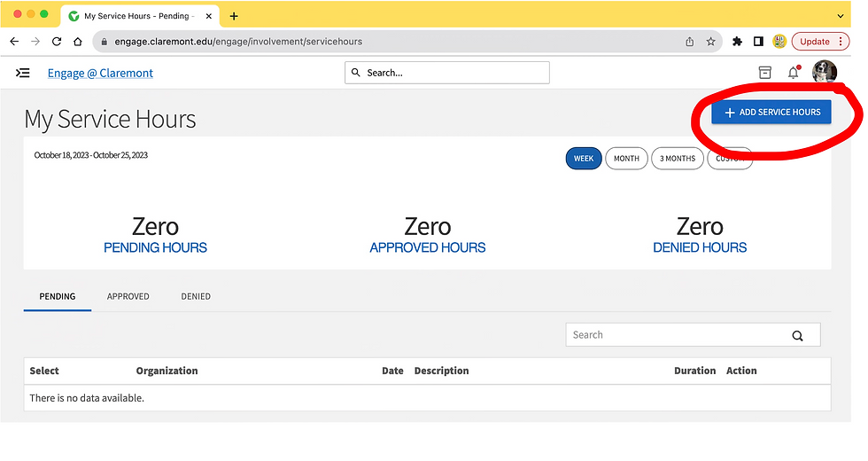Reload the page with the refresh icon
This screenshot has height=461, width=868.
tap(57, 42)
